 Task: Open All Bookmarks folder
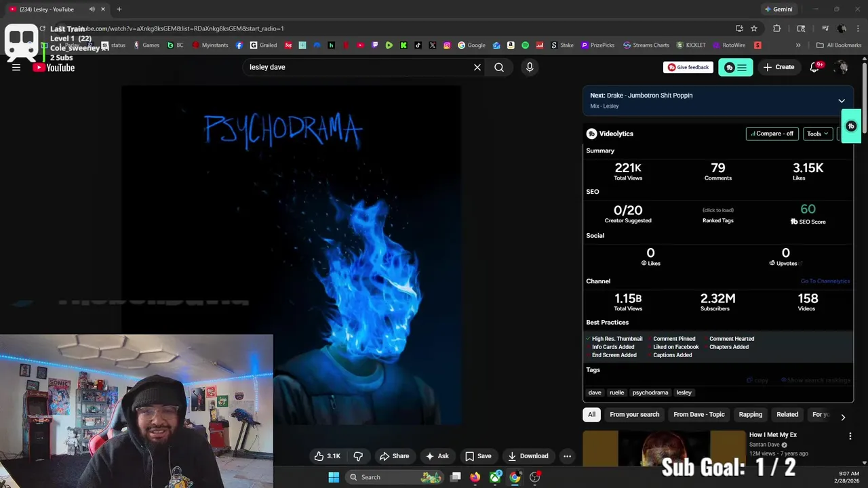click(x=839, y=45)
